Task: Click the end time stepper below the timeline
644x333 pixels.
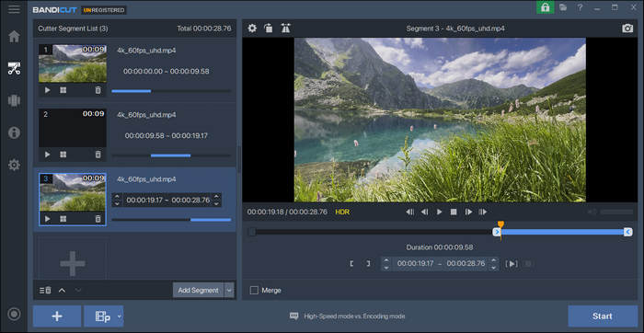Action: click(494, 264)
